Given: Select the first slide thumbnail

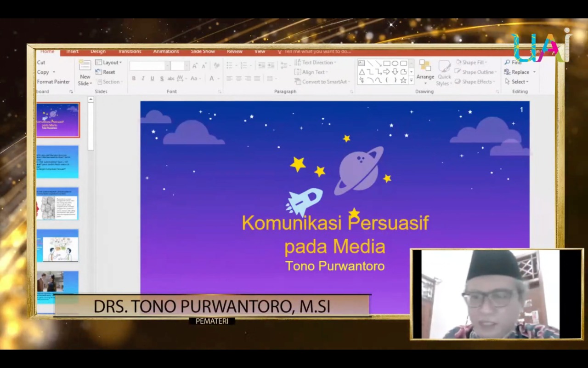Looking at the screenshot, I should pyautogui.click(x=57, y=120).
